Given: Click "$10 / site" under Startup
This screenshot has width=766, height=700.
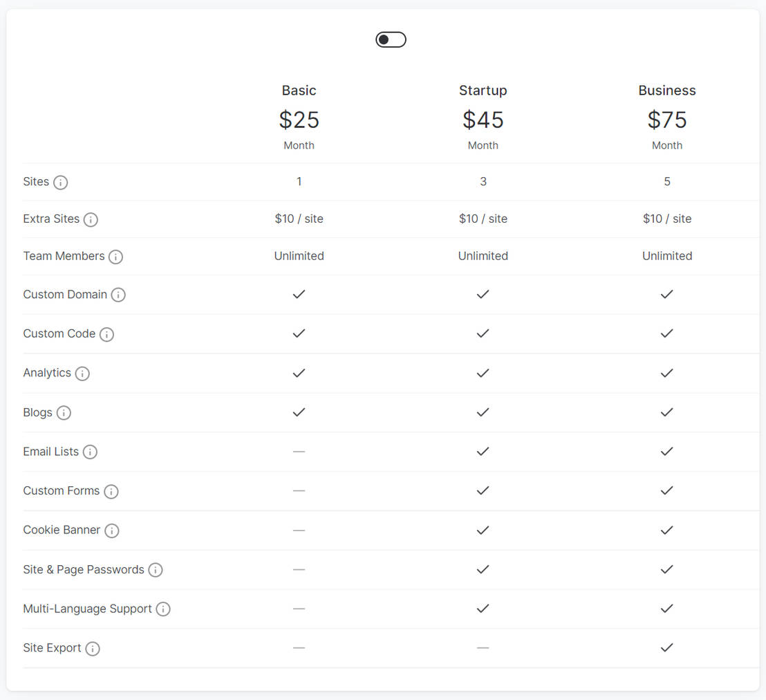Looking at the screenshot, I should click(x=483, y=219).
